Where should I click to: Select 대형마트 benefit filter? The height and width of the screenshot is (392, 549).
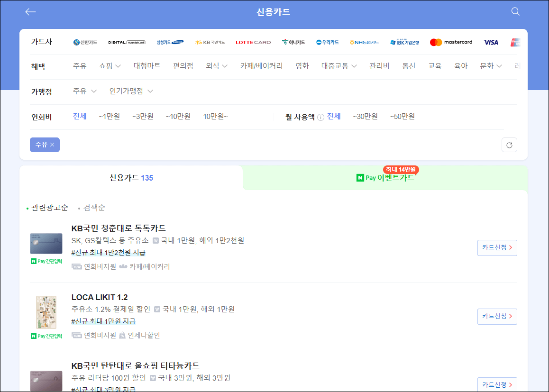click(x=147, y=66)
